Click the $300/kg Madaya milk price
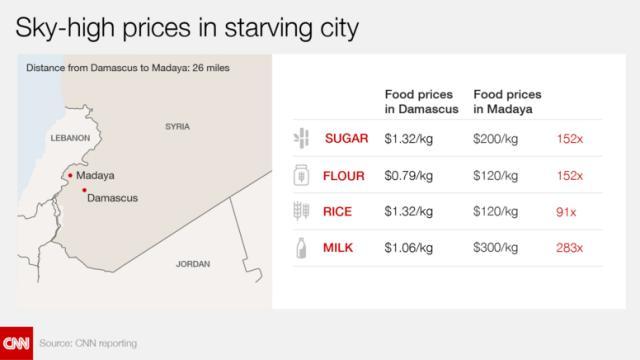Screen dimensions: 640x360 [496, 247]
